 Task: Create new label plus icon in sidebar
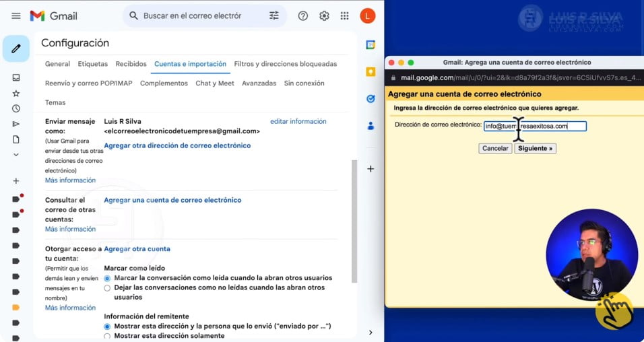[16, 180]
